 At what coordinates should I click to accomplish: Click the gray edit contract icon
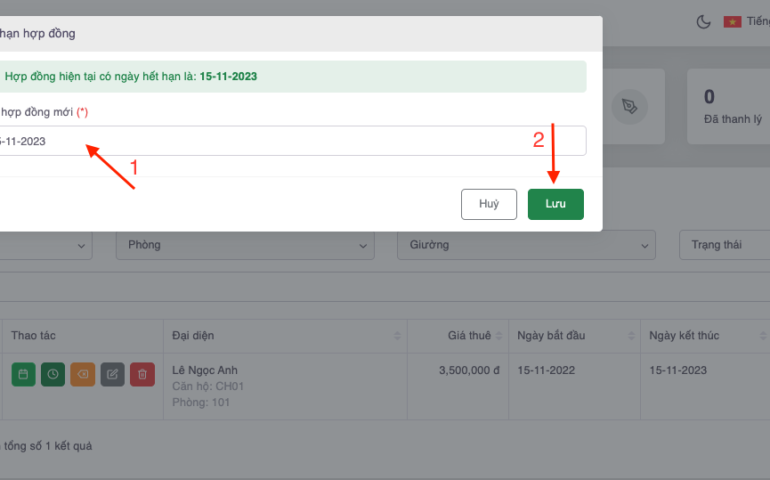click(113, 375)
